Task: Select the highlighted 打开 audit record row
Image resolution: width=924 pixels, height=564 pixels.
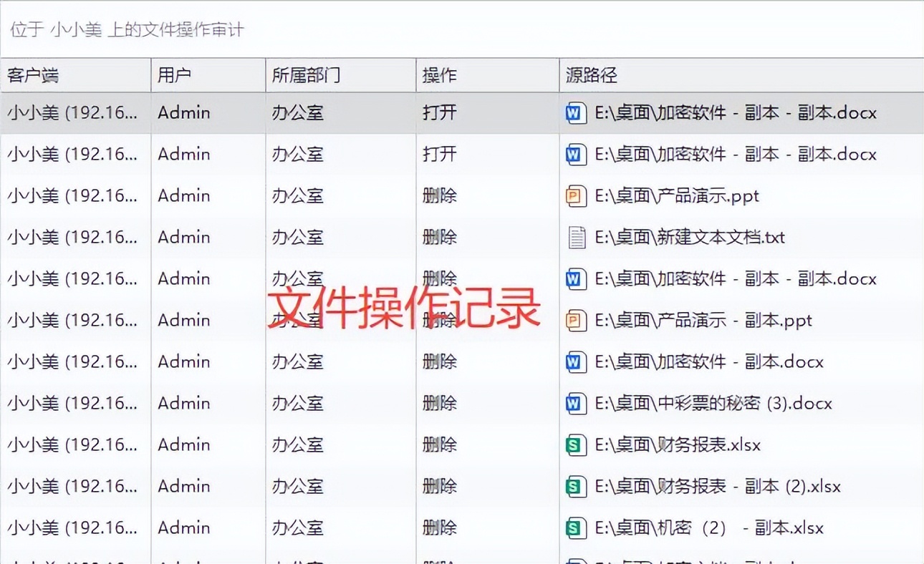Action: (287, 113)
